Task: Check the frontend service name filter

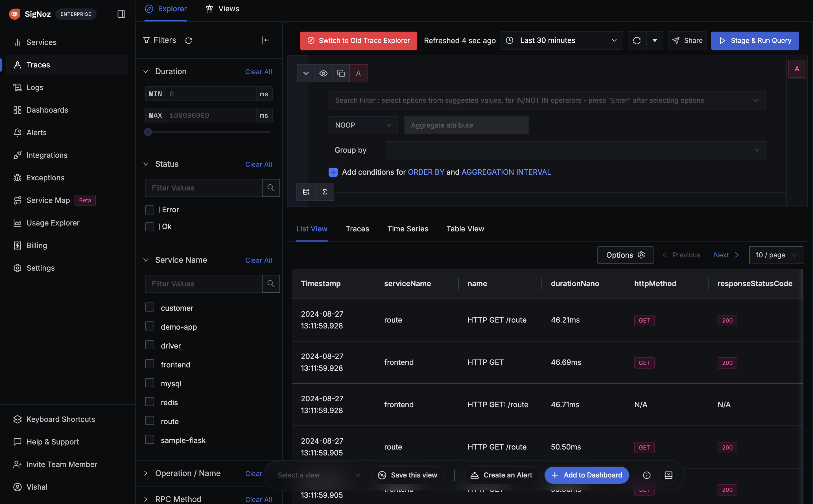Action: pyautogui.click(x=149, y=364)
